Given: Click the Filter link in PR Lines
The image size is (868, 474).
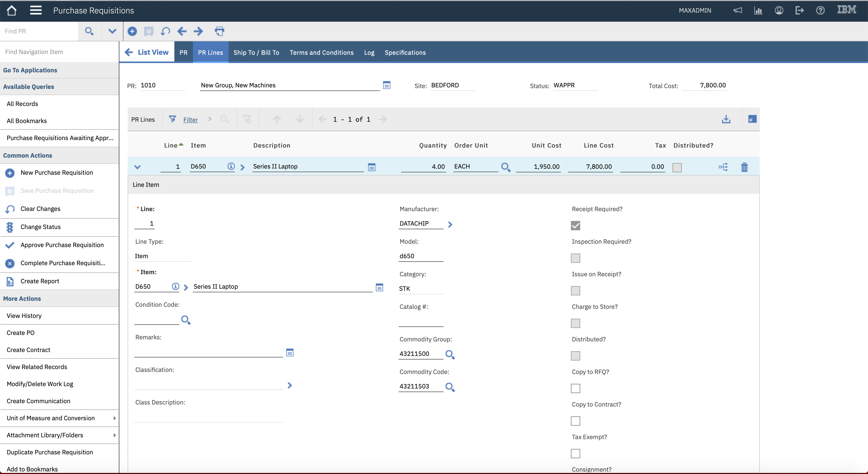Looking at the screenshot, I should pyautogui.click(x=190, y=120).
